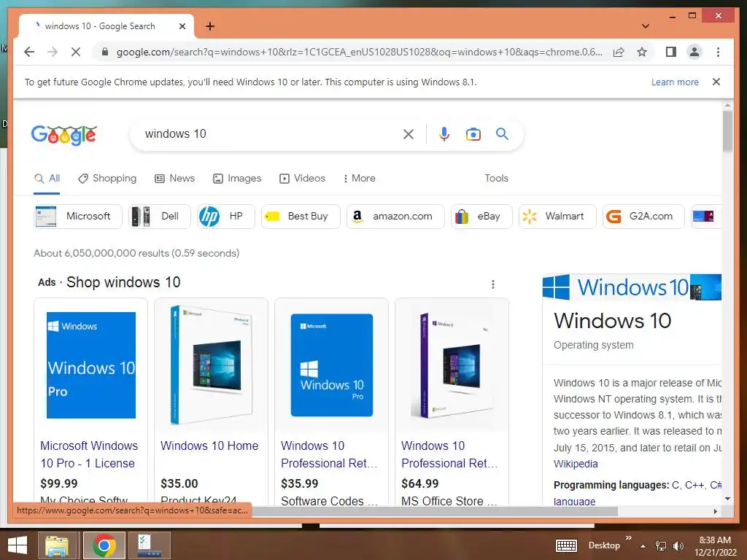Screen dimensions: 747x560
Task: Filter by the Dell chip
Action: [x=160, y=216]
